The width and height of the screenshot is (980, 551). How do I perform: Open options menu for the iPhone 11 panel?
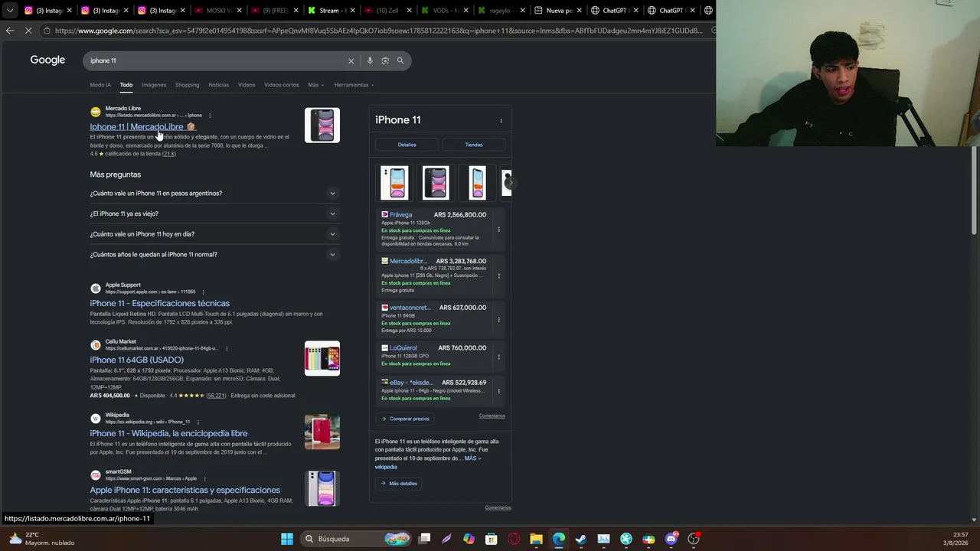click(x=501, y=121)
